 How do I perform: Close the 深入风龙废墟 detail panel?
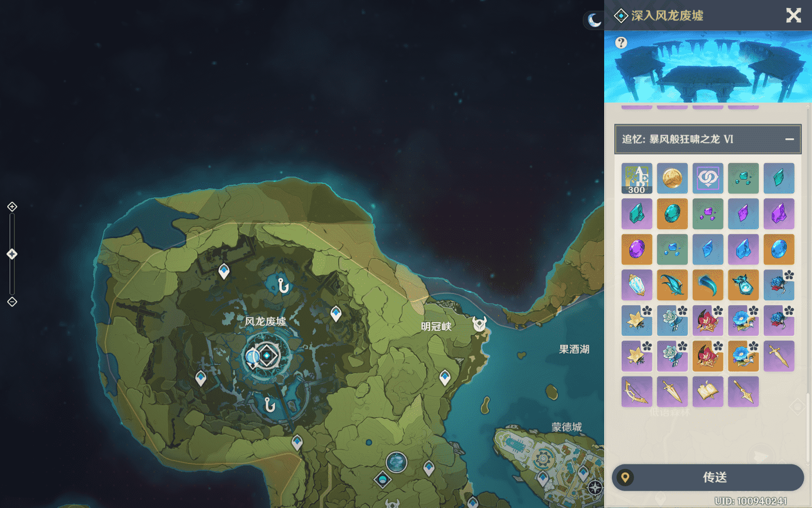pos(793,15)
